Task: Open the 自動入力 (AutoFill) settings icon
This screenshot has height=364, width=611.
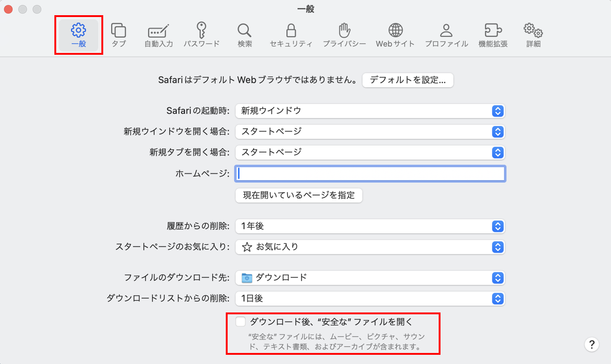Action: coord(158,35)
